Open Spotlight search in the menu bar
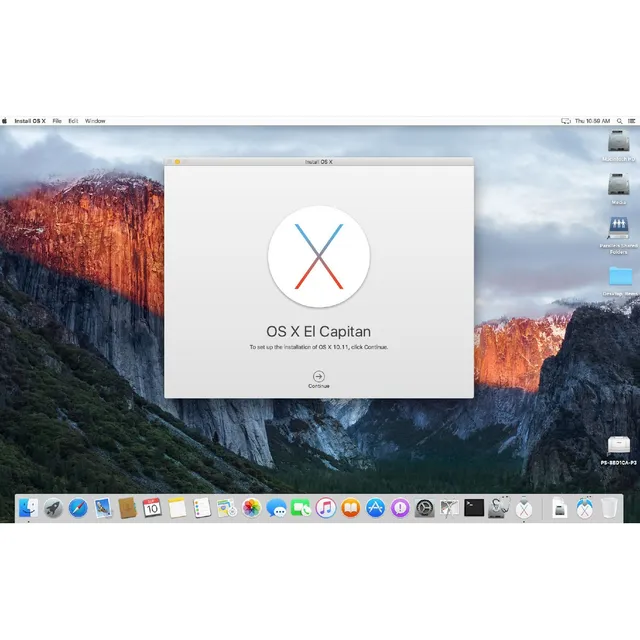Viewport: 640px width, 640px height. [620, 121]
